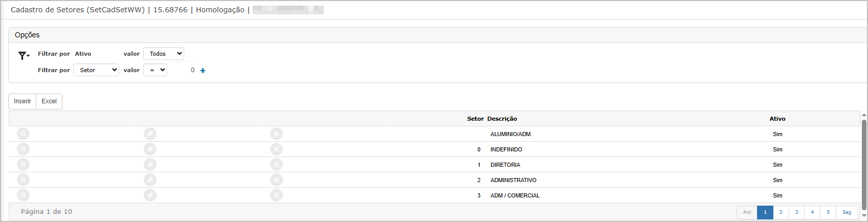Go to page 2 in pagination
Image resolution: width=868 pixels, height=222 pixels.
781,212
